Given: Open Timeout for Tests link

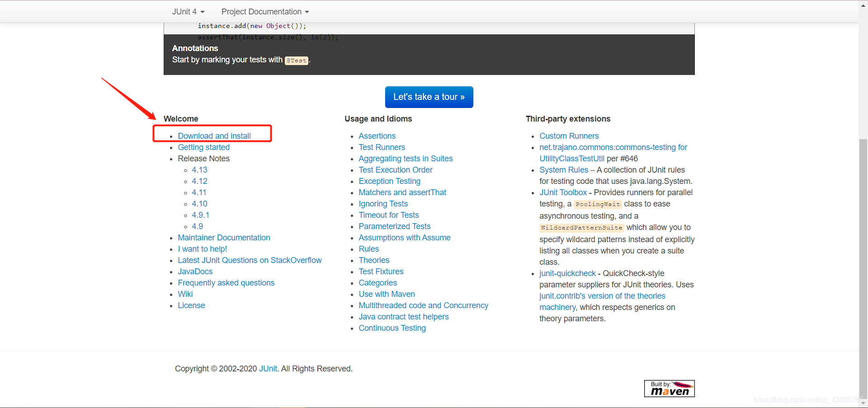Looking at the screenshot, I should 389,215.
